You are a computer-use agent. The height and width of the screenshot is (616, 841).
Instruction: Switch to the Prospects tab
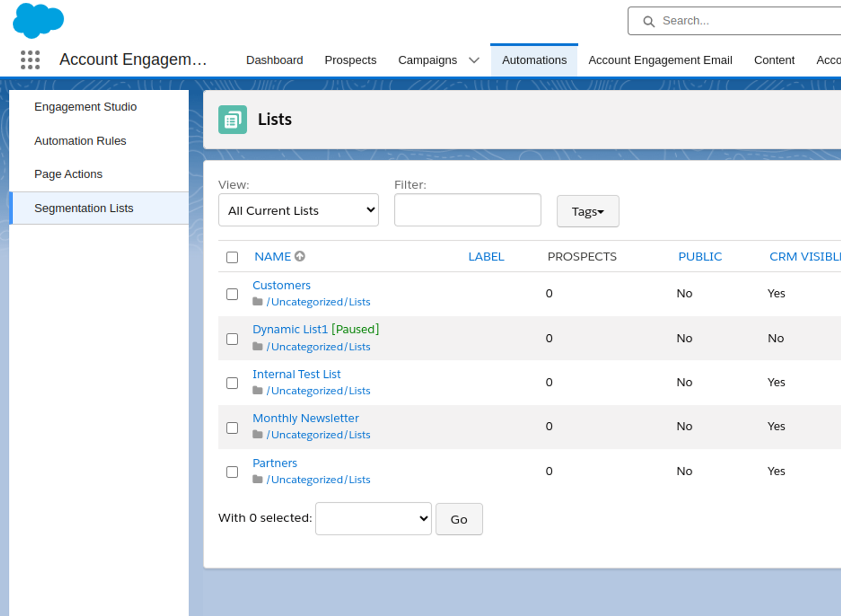click(350, 60)
